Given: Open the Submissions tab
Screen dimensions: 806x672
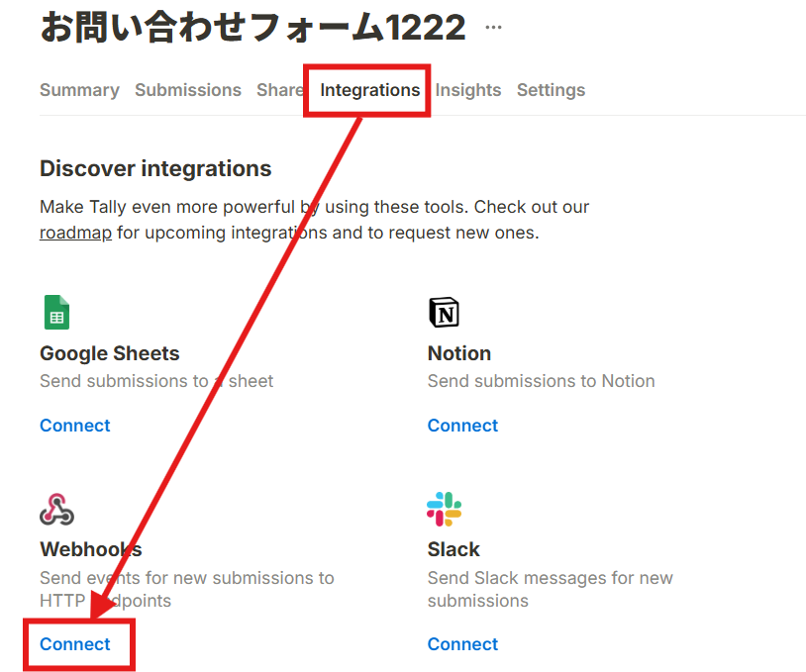Looking at the screenshot, I should [x=188, y=90].
